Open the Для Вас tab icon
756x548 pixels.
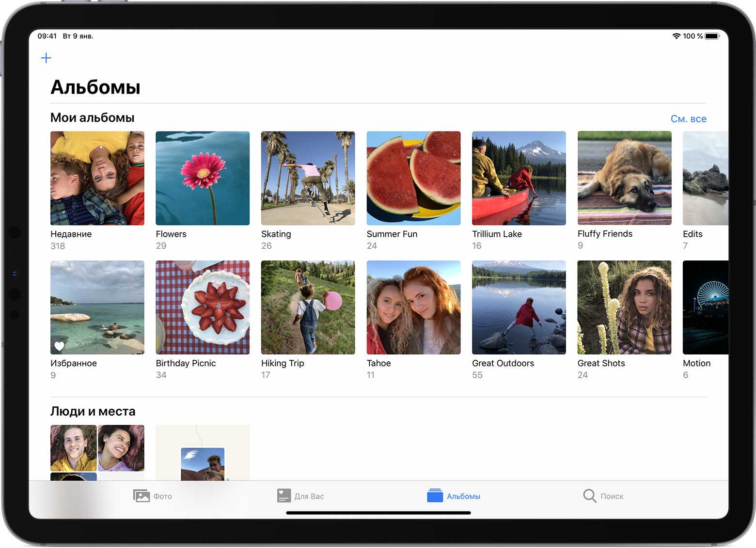coord(284,496)
